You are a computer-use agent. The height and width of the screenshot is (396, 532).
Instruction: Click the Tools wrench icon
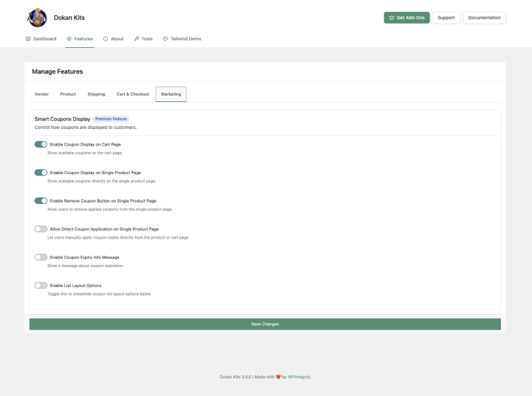coord(136,39)
